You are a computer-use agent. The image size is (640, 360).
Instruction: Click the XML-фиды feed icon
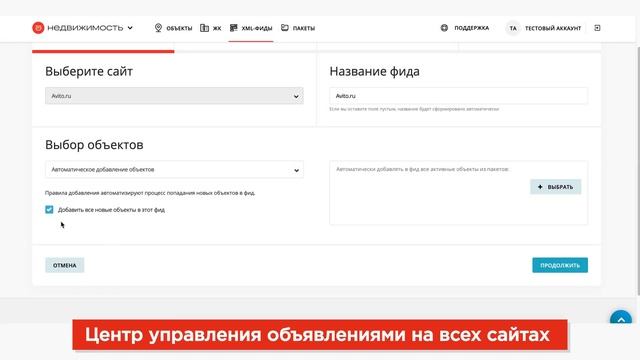click(x=233, y=28)
